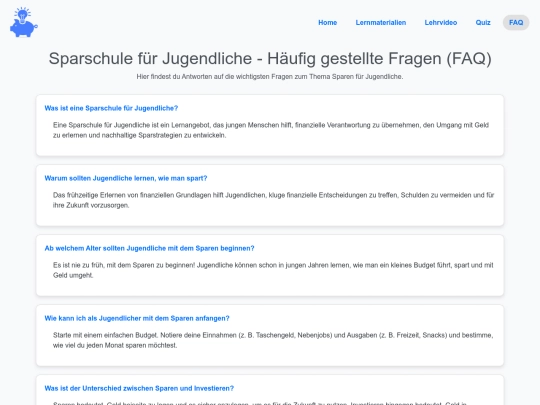This screenshot has height=405, width=540.
Task: Open the Lernmaterialien page
Action: (x=381, y=23)
